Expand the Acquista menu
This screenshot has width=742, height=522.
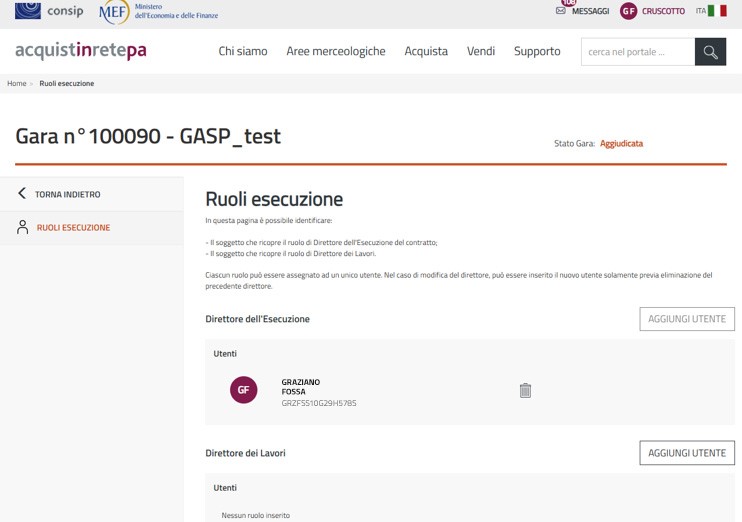pyautogui.click(x=426, y=51)
